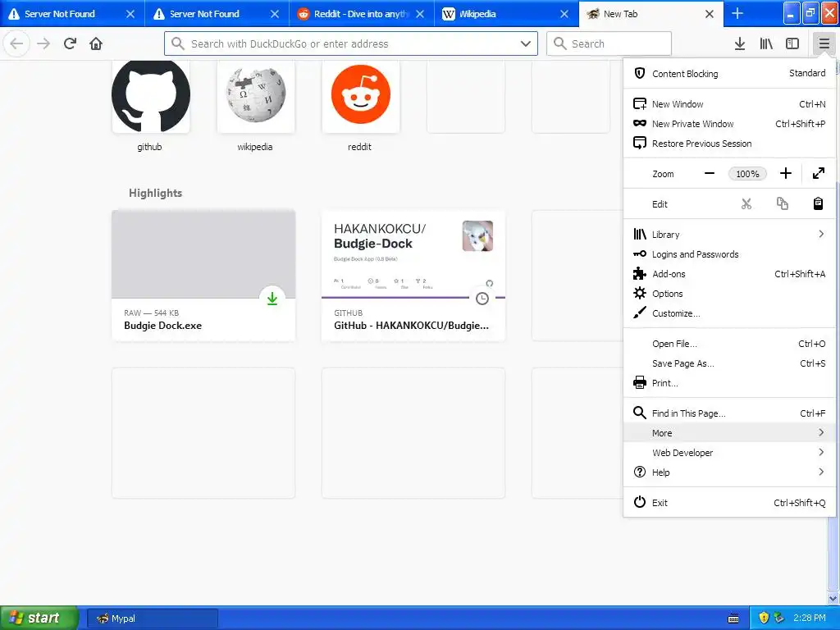Image resolution: width=840 pixels, height=630 pixels.
Task: Enter full screen mode from Zoom row
Action: click(818, 174)
